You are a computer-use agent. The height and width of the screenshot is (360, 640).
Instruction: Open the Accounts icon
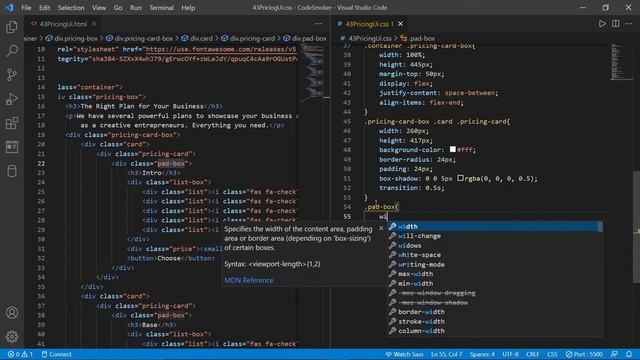tap(12, 313)
